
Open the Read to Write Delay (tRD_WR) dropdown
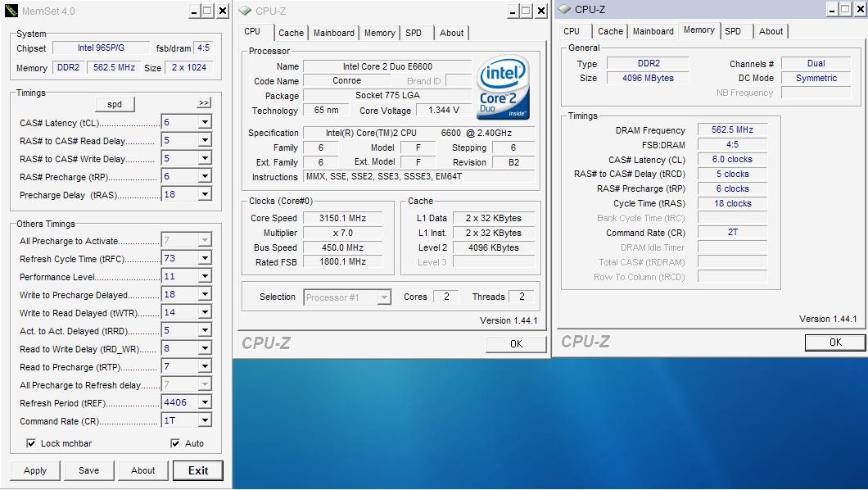click(205, 348)
